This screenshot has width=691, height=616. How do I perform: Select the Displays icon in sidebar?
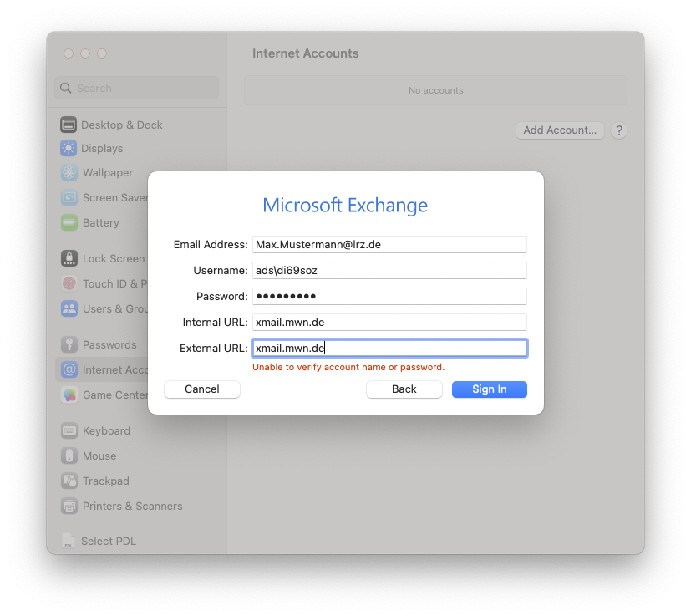69,148
